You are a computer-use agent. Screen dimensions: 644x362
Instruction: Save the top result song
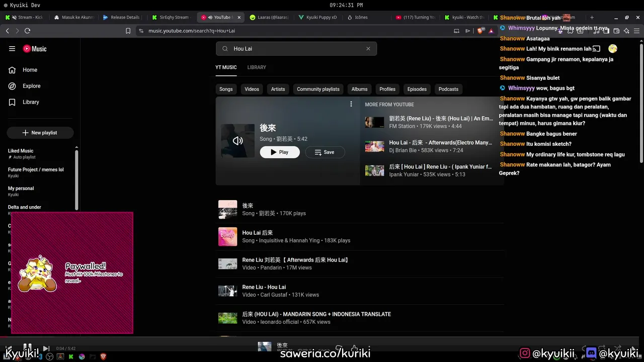[325, 152]
